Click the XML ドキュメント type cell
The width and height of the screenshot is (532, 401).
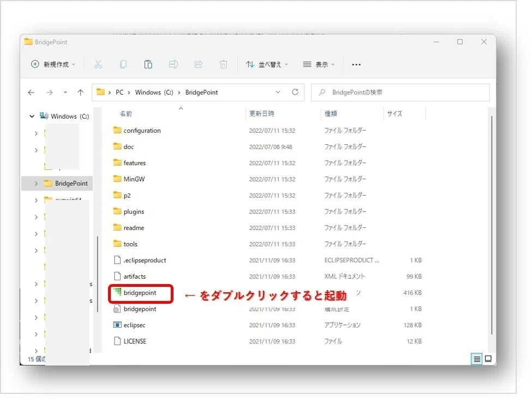point(344,276)
